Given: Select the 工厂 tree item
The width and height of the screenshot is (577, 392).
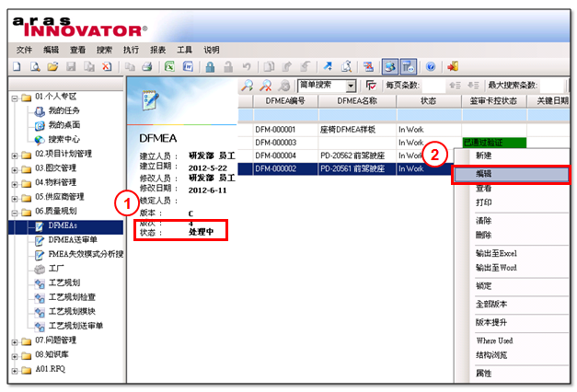Looking at the screenshot, I should click(x=57, y=269).
